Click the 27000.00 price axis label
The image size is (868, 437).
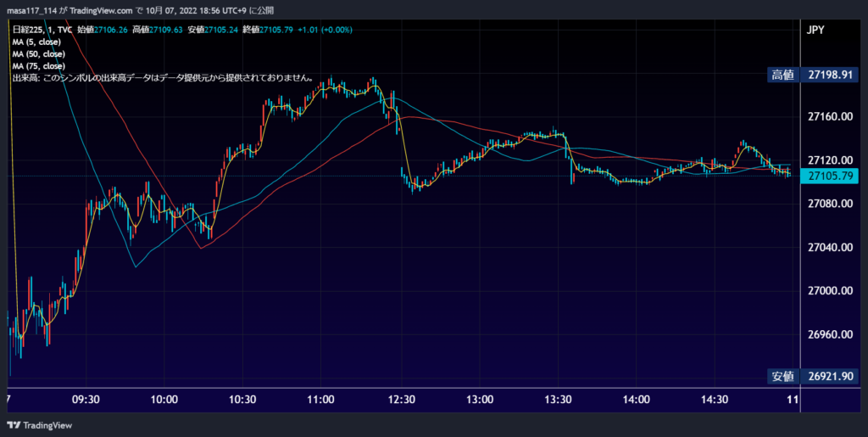point(830,291)
